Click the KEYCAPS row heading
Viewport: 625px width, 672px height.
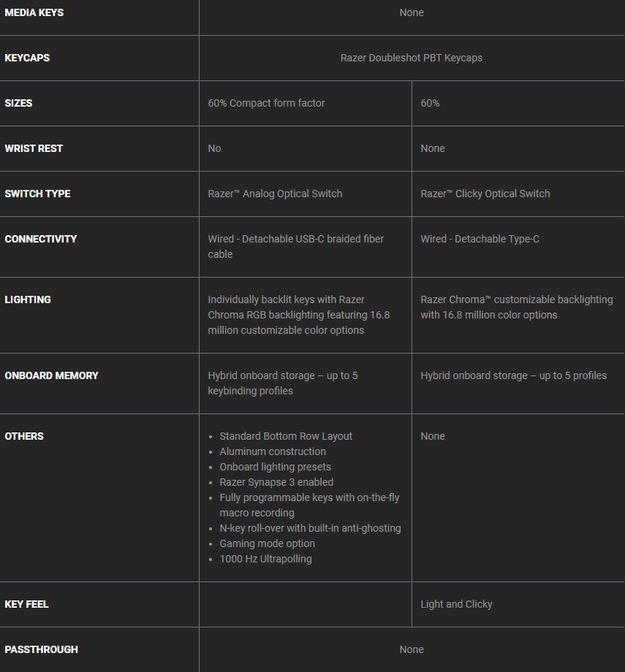point(27,58)
